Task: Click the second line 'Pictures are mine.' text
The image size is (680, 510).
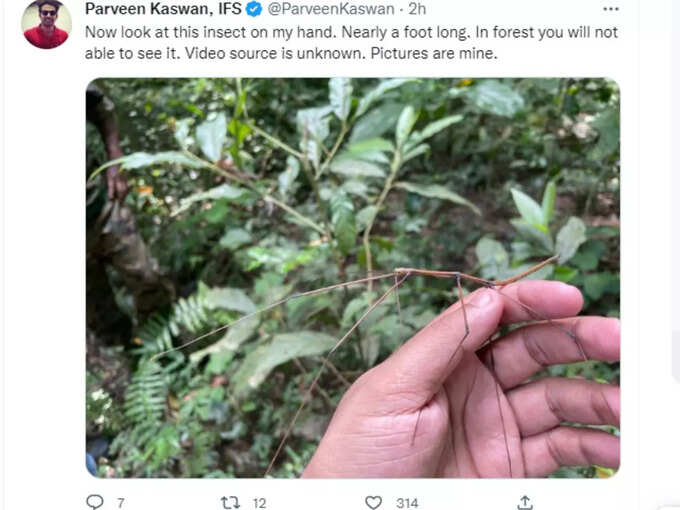Action: click(434, 53)
